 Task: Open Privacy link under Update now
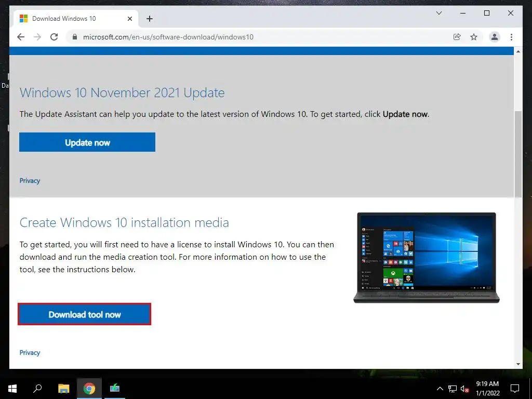[30, 180]
